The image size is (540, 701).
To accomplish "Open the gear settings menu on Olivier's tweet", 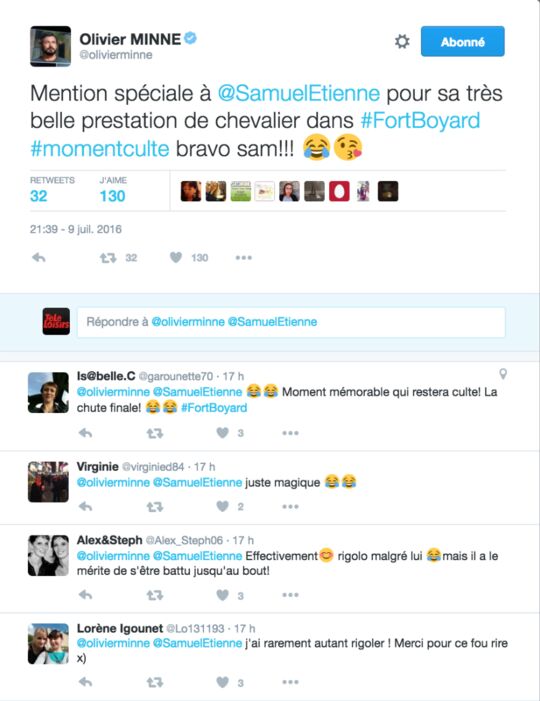I will tap(402, 42).
